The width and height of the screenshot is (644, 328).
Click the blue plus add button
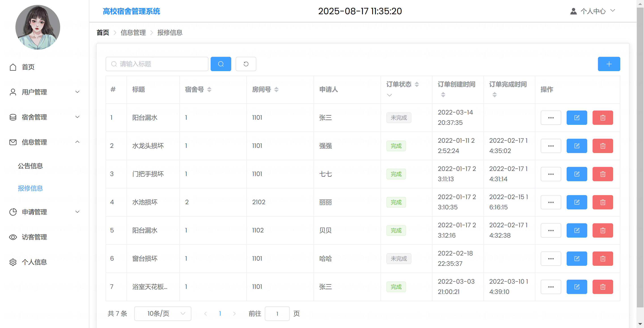pyautogui.click(x=609, y=64)
